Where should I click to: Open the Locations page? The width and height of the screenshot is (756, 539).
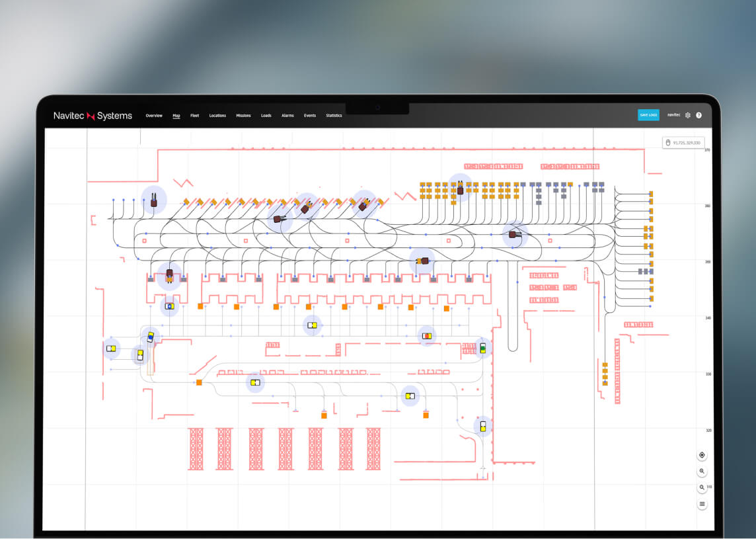tap(217, 116)
